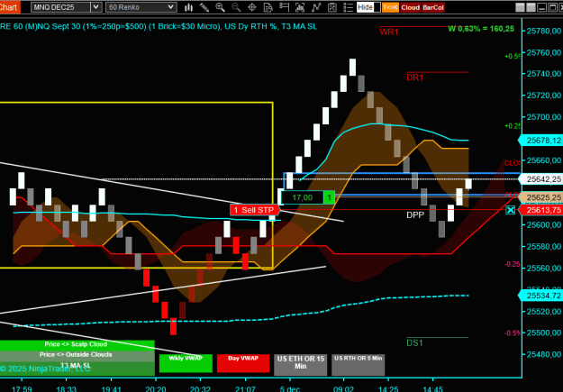
Task: Click the MNQ DEC25 instrument field
Action: click(x=60, y=7)
